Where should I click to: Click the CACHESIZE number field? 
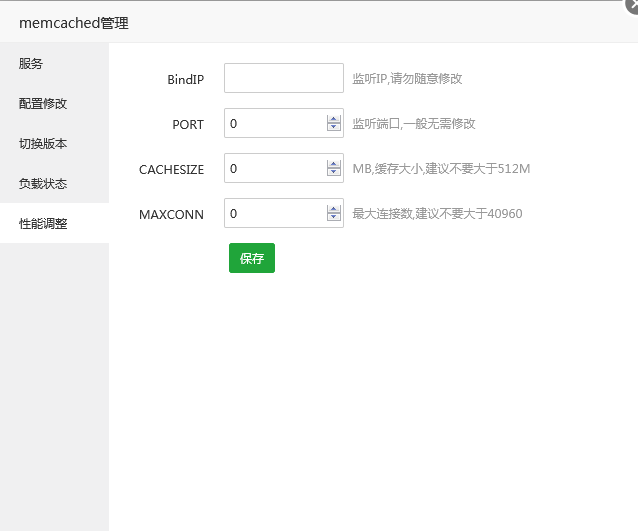[284, 168]
